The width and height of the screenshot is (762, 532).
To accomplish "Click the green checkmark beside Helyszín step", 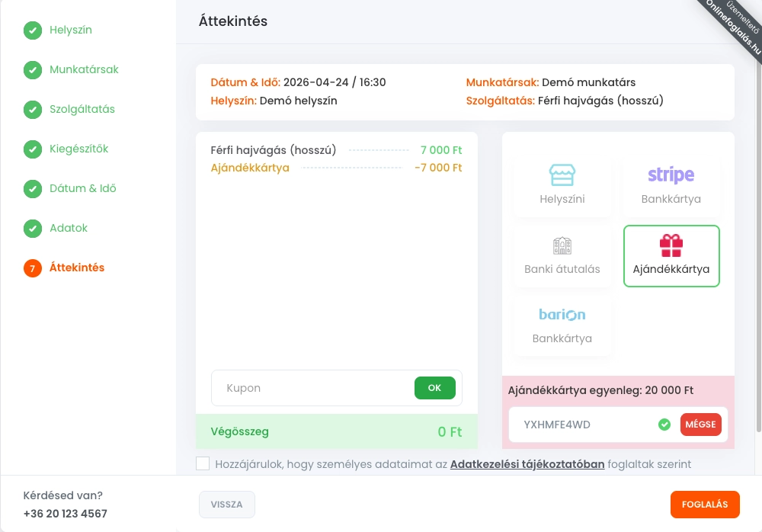I will [x=33, y=30].
